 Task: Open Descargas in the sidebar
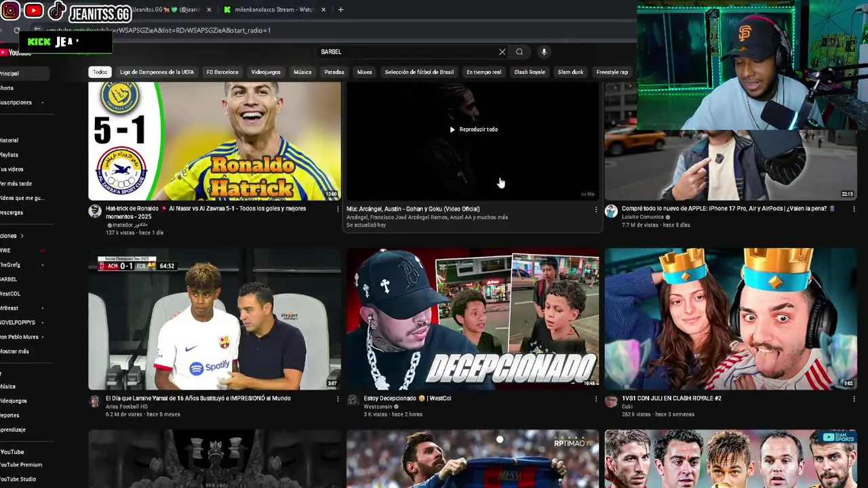[x=12, y=212]
